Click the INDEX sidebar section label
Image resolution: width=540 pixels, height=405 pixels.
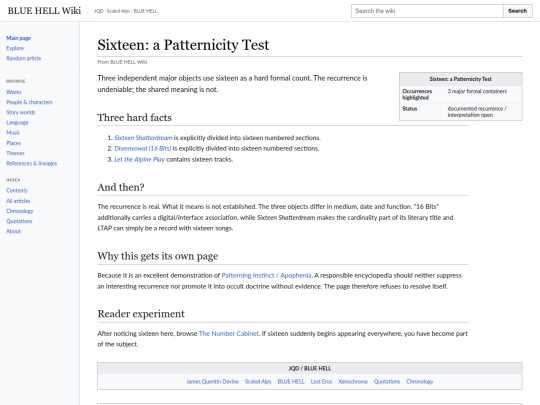click(x=13, y=180)
